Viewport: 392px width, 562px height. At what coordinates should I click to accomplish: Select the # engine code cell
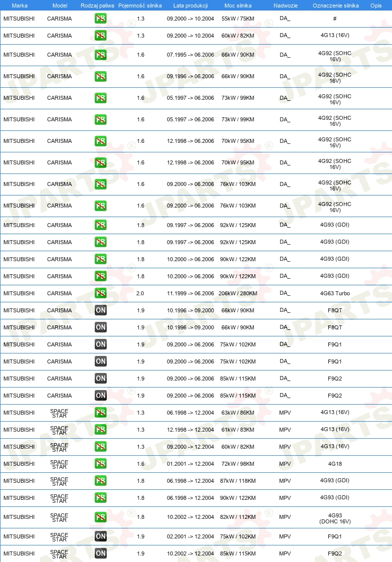pyautogui.click(x=335, y=18)
